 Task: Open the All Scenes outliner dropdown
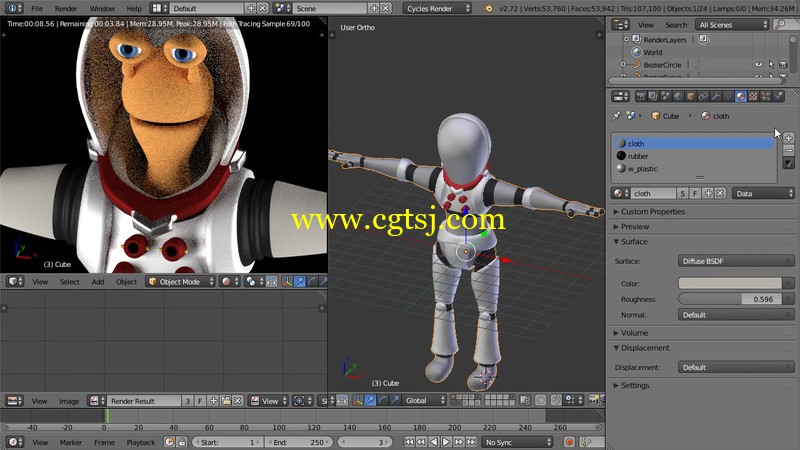(x=732, y=24)
